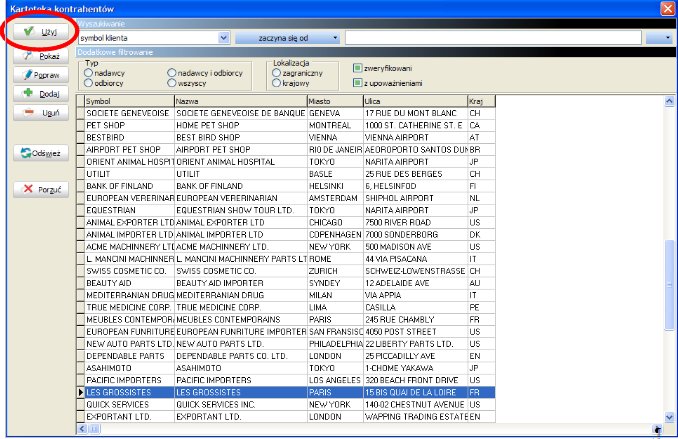Select the SOCIETE GENEVEOISE symbol cell
The height and width of the screenshot is (439, 678).
click(129, 113)
